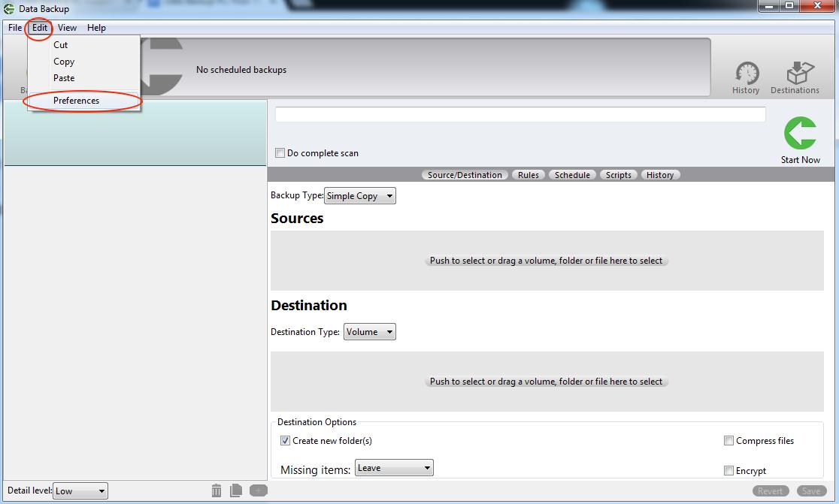This screenshot has height=504, width=839.
Task: Duplicate the backup set
Action: tap(235, 490)
